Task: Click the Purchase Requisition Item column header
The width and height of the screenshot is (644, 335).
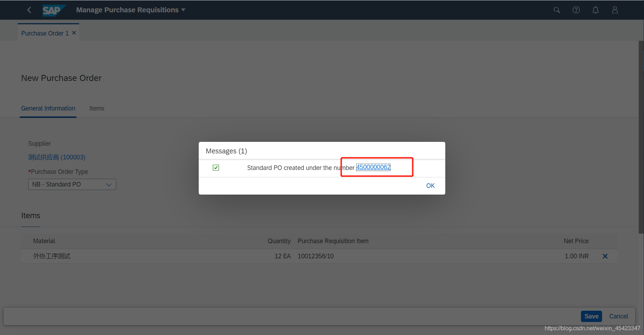Action: (x=333, y=241)
